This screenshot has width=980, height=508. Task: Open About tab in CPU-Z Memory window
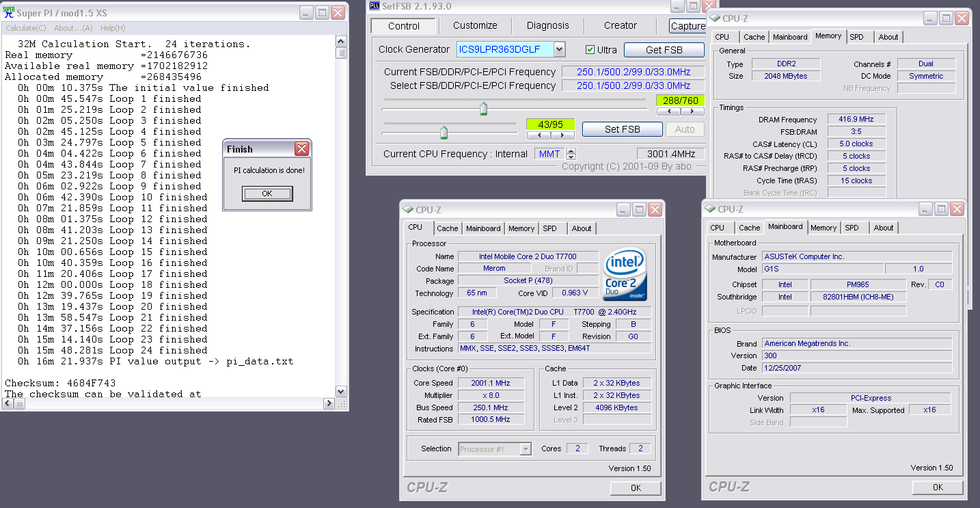pos(888,37)
